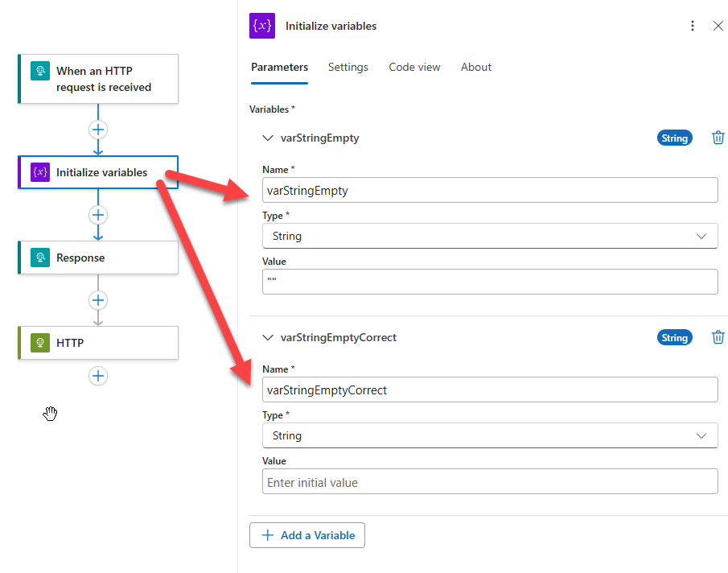The width and height of the screenshot is (728, 573).
Task: Insert action between Response and HTTP
Action: 98,300
